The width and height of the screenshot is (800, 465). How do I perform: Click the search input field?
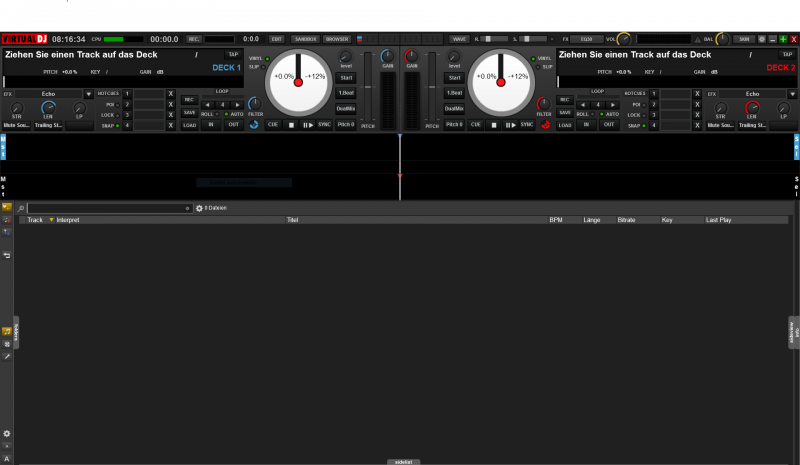110,208
